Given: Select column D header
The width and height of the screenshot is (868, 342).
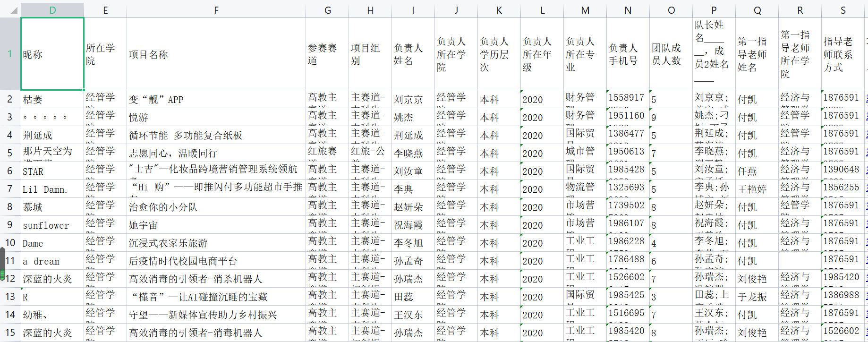Looking at the screenshot, I should 52,10.
